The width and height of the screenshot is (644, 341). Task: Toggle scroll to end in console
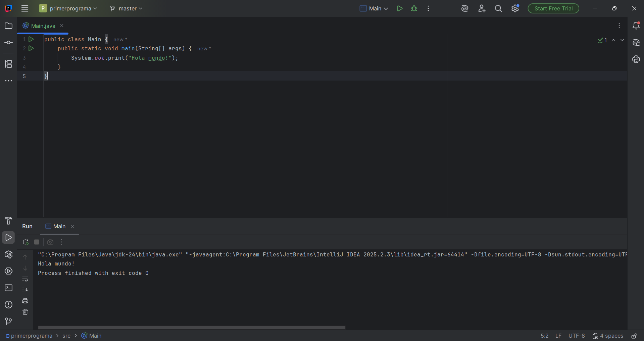point(25,290)
